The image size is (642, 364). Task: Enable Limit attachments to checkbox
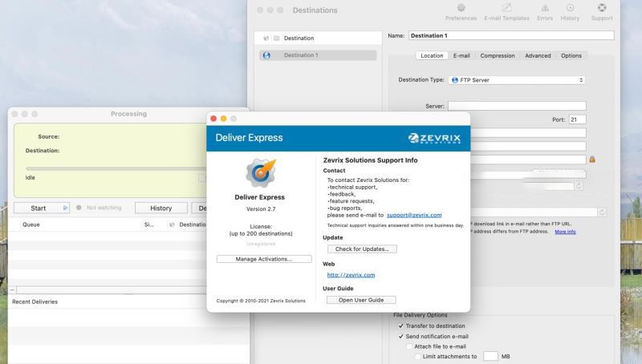point(417,357)
